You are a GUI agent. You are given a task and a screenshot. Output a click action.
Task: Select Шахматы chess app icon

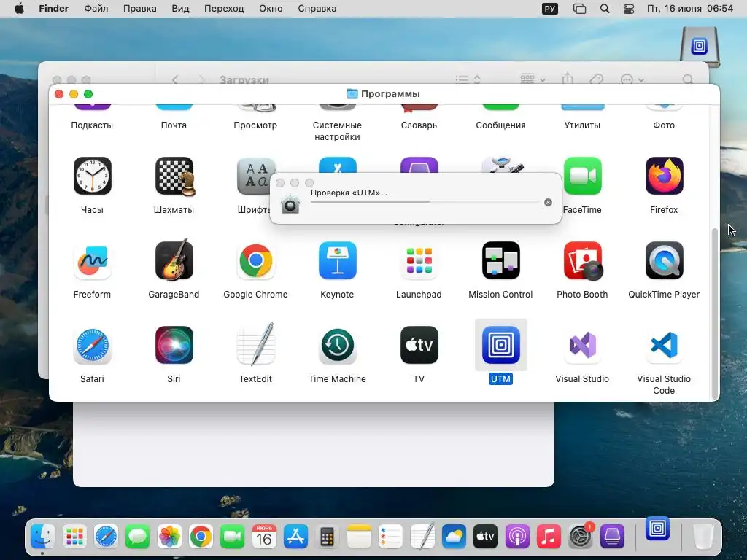(175, 176)
